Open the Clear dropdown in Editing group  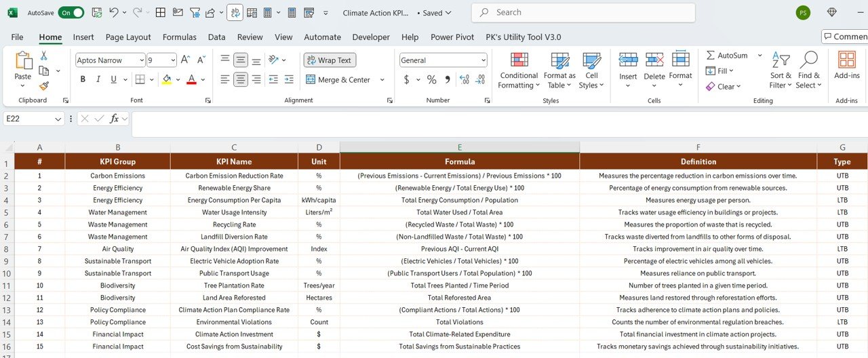[x=724, y=86]
